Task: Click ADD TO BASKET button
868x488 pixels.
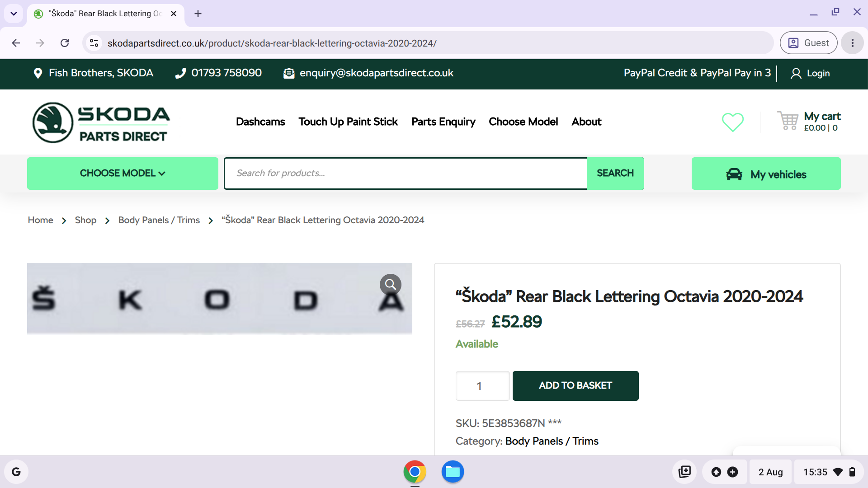Action: 576,385
